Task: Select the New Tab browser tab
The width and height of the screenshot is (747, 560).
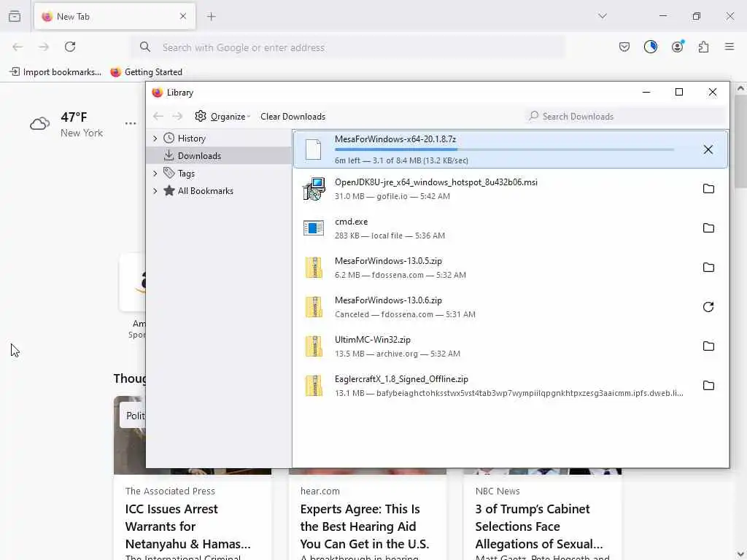Action: click(115, 16)
